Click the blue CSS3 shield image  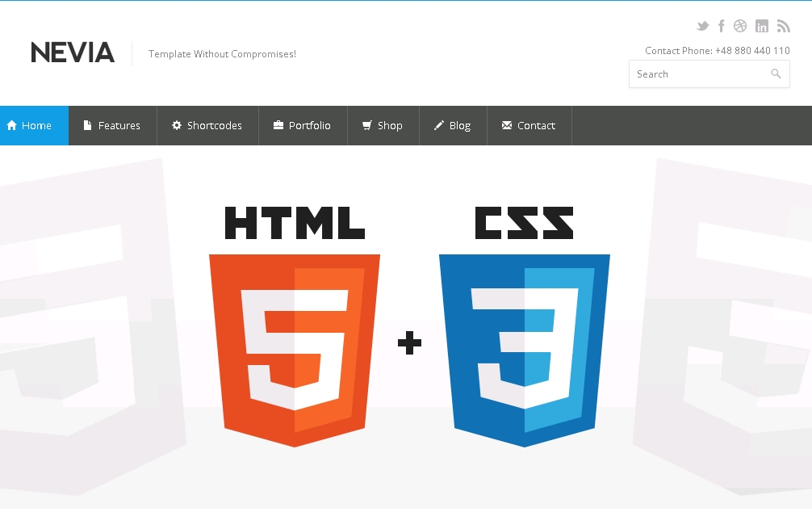(x=525, y=347)
